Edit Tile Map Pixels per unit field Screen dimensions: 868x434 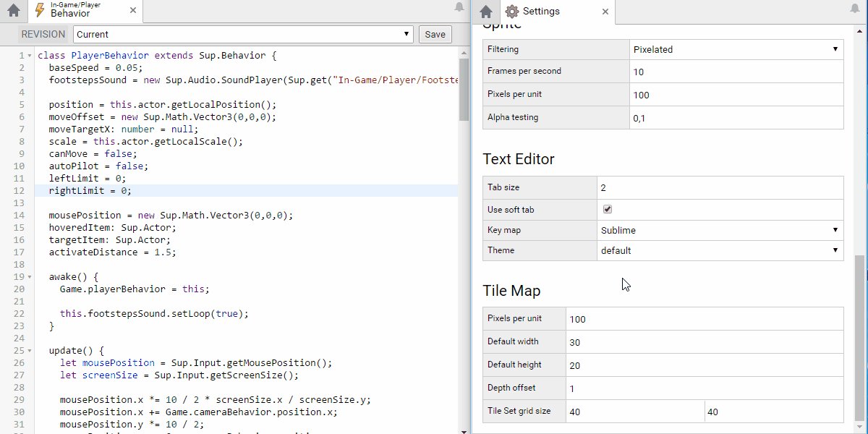click(x=705, y=319)
